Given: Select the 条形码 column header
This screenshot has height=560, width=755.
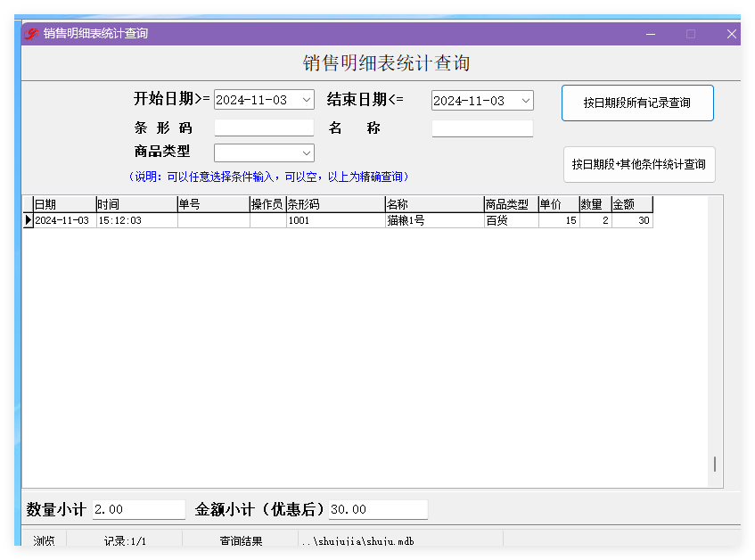Looking at the screenshot, I should coord(336,204).
